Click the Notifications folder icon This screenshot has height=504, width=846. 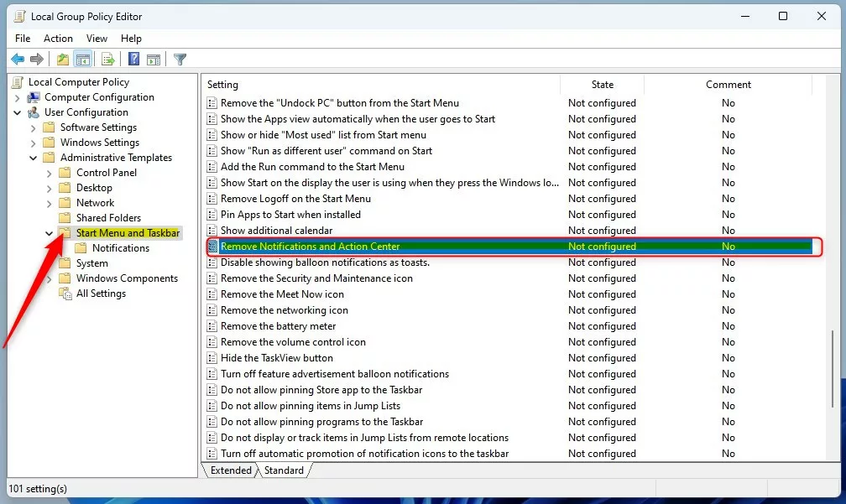point(81,248)
